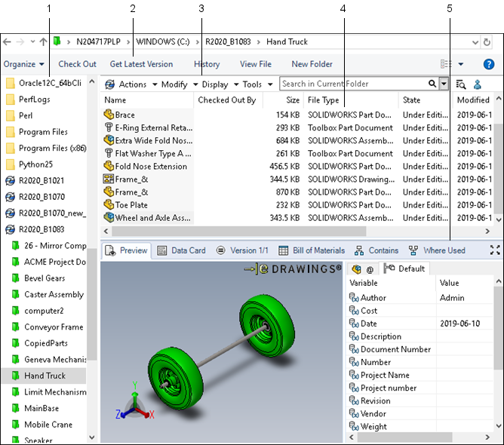
Task: Click the view layout icon
Action: click(446, 64)
